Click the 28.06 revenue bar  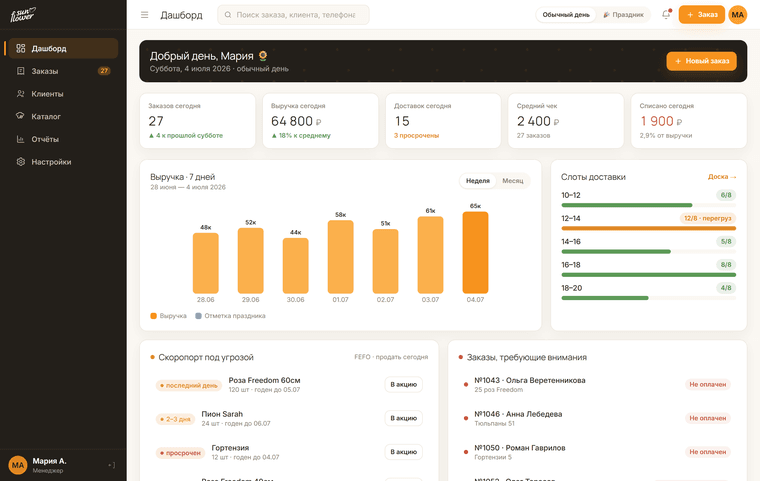tap(206, 263)
